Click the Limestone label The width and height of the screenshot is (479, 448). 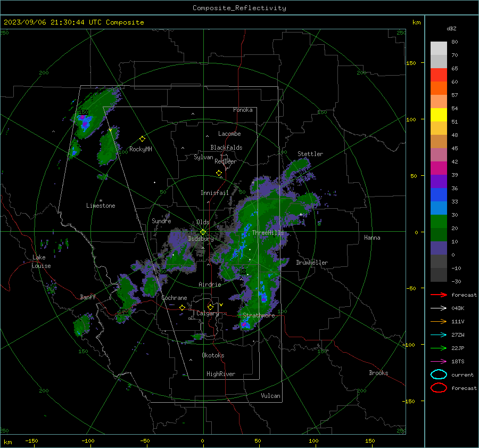pos(101,206)
